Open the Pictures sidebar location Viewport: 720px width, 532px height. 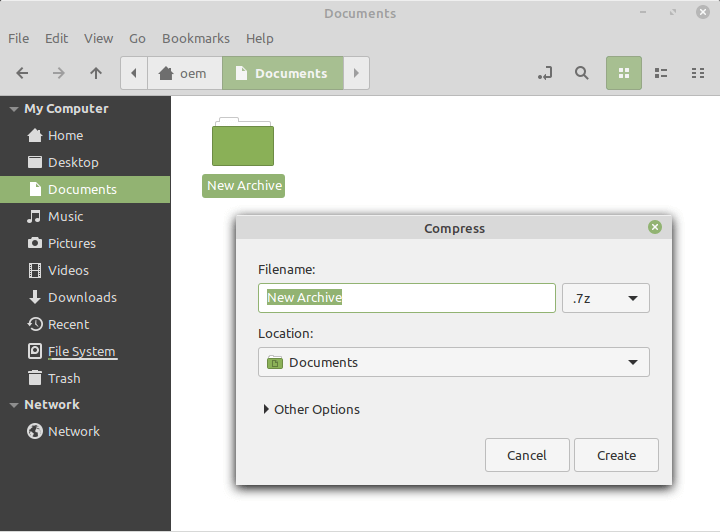72,243
